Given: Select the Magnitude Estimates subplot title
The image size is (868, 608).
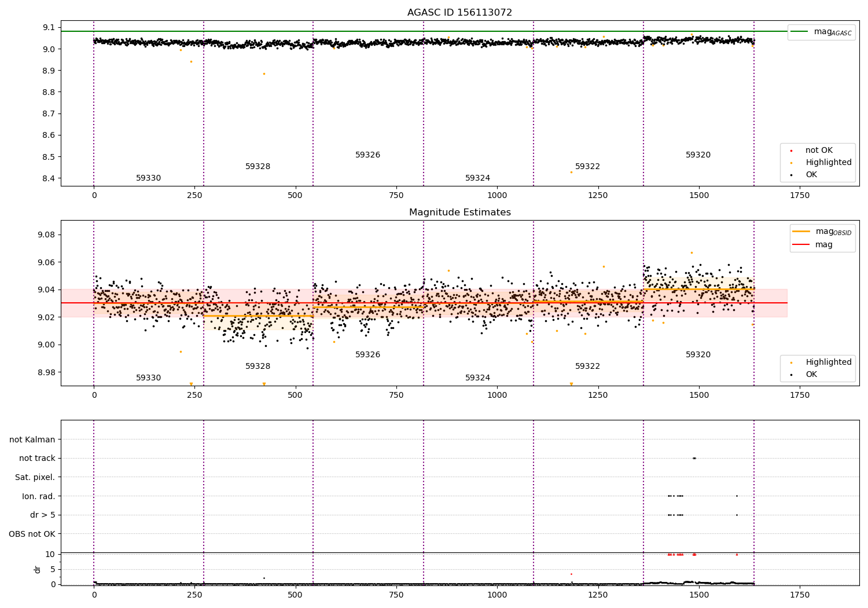Looking at the screenshot, I should [x=459, y=213].
